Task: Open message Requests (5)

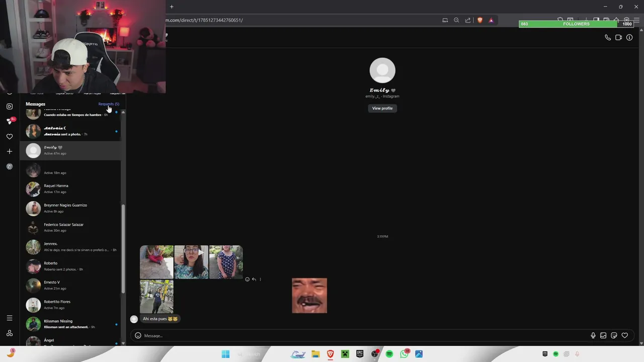Action: [109, 104]
